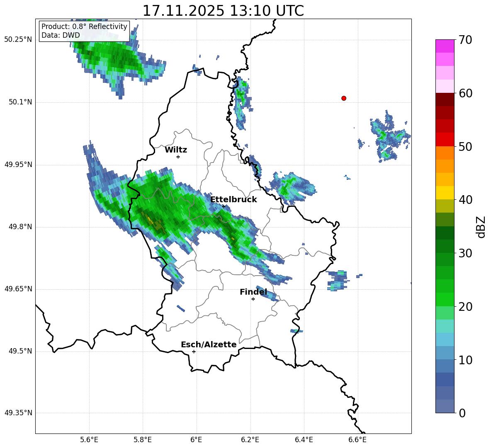Click the Wiltz location cross marker
491x448 pixels.
pos(178,157)
